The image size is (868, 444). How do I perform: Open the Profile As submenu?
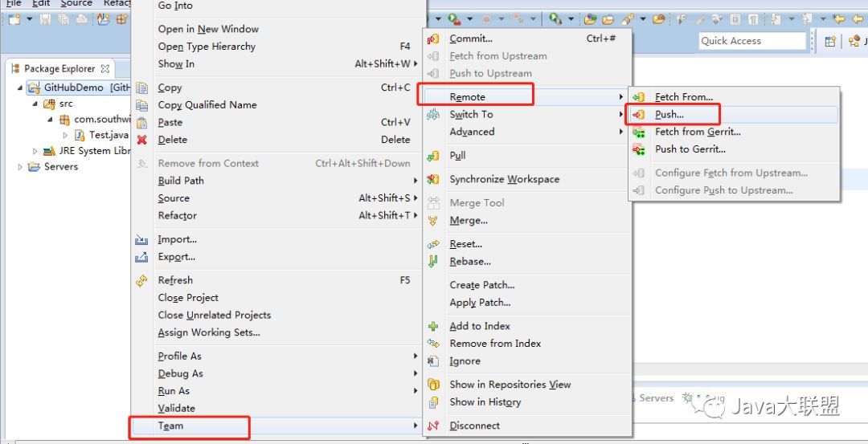276,356
